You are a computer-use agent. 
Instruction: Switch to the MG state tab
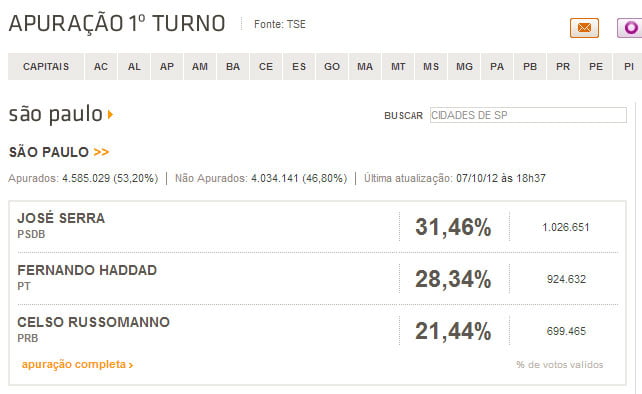click(x=464, y=66)
